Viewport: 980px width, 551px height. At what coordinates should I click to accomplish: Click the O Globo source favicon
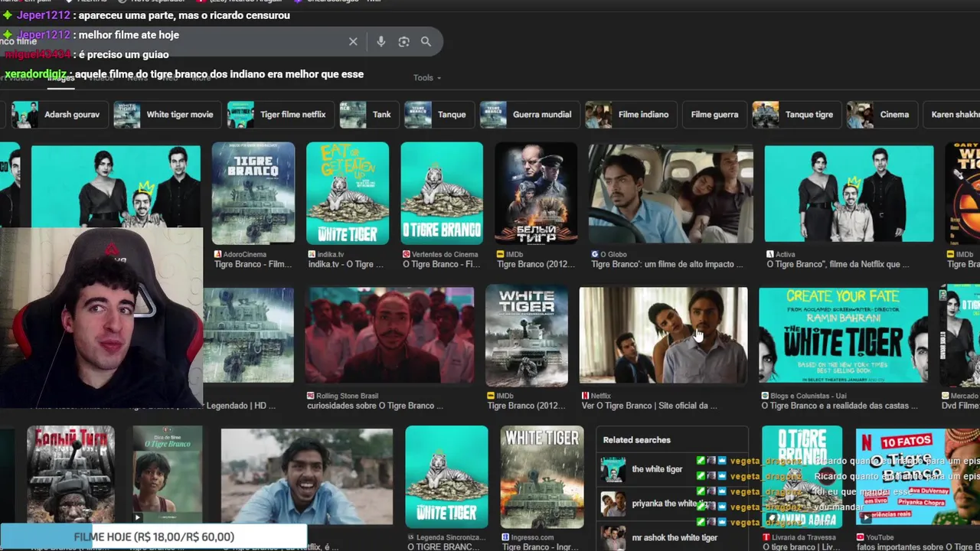click(595, 254)
